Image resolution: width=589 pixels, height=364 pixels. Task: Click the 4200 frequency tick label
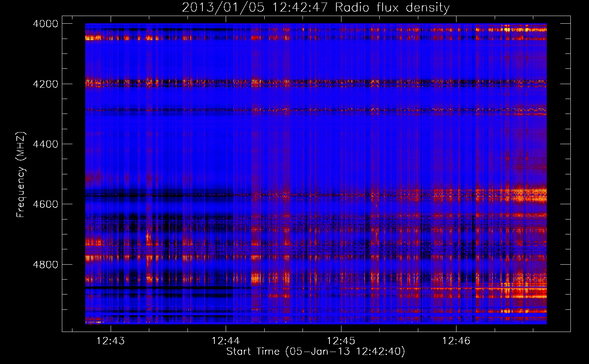tap(46, 84)
